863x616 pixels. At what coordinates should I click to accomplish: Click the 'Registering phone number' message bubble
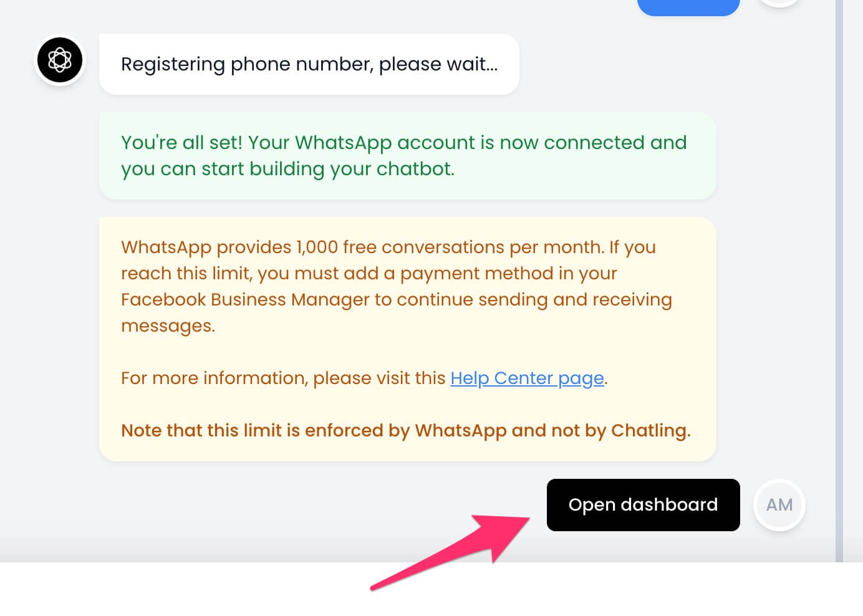[x=309, y=64]
